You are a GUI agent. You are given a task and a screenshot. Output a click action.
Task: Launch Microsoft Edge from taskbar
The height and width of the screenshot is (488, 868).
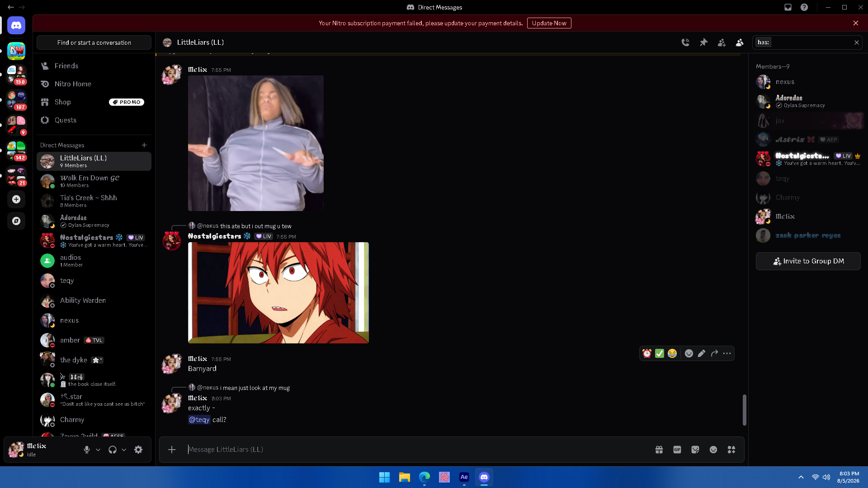click(424, 477)
